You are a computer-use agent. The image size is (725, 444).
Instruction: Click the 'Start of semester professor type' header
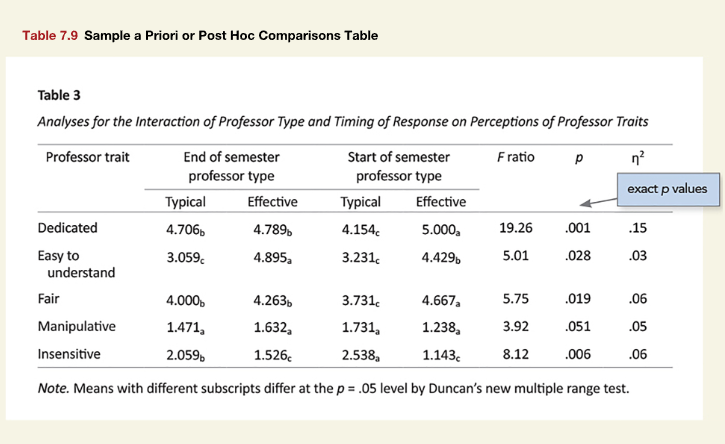[x=398, y=167]
